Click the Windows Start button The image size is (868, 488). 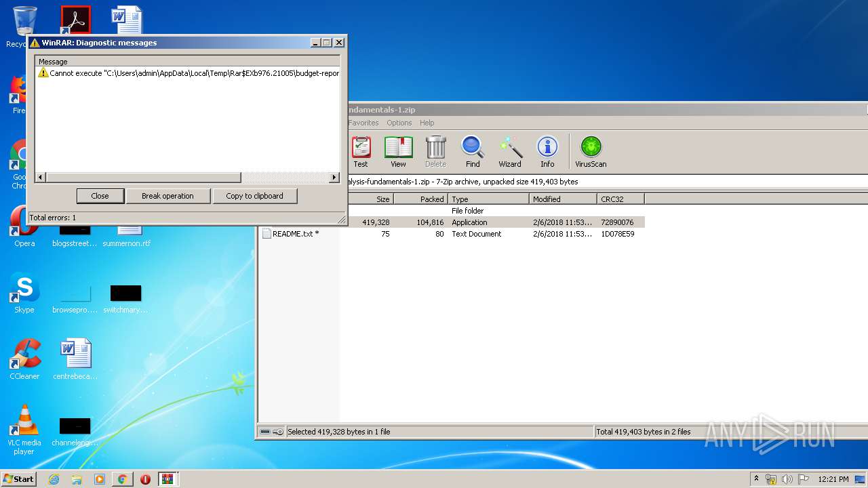(x=18, y=479)
